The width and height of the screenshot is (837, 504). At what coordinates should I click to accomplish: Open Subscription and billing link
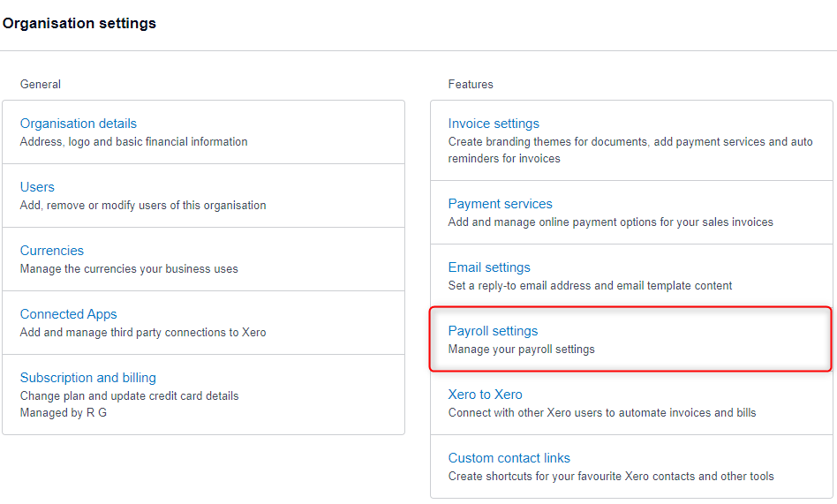tap(88, 378)
